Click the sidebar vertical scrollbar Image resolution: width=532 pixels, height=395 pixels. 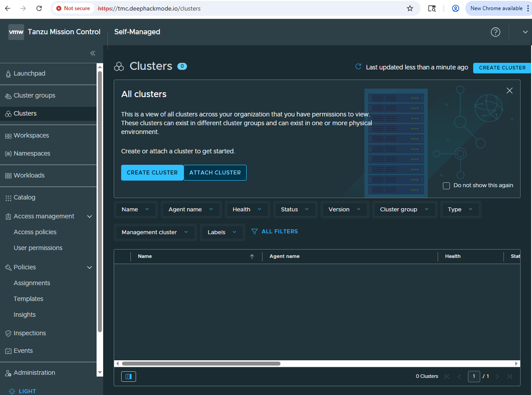coord(100,201)
